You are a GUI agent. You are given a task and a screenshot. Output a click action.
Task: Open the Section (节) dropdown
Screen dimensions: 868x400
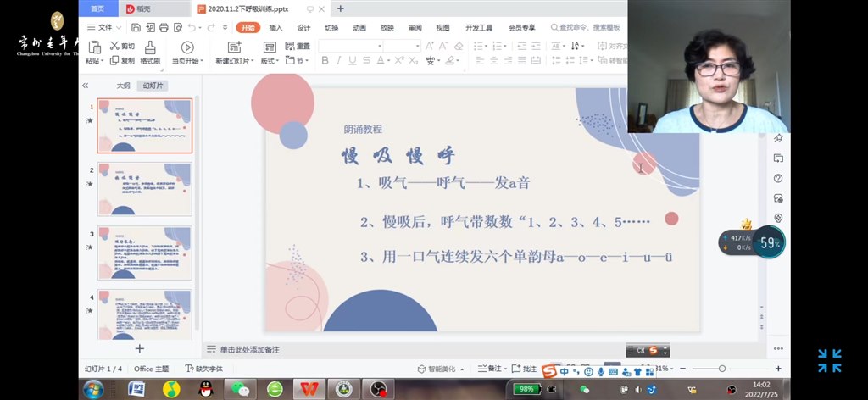[298, 61]
